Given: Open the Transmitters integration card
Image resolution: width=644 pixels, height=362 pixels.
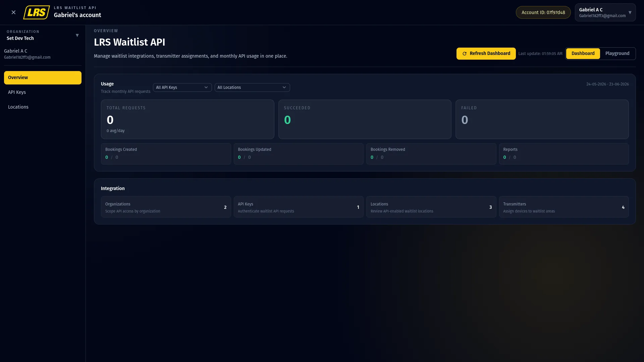Looking at the screenshot, I should coord(564,207).
